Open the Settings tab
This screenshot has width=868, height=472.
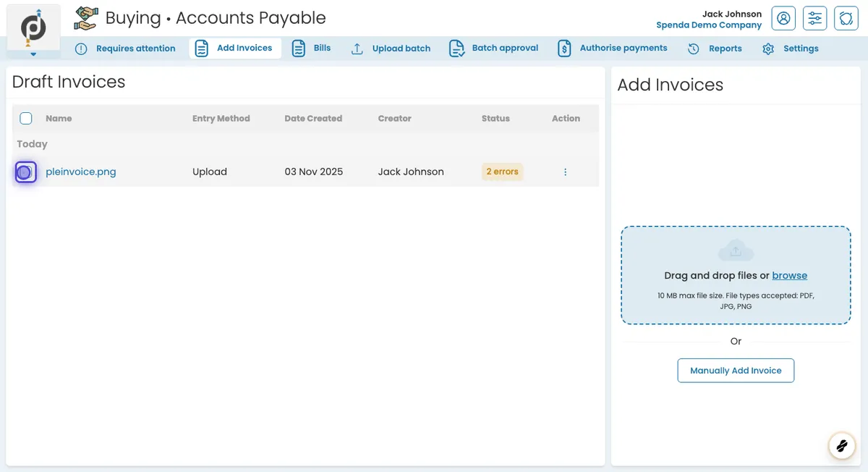(x=791, y=49)
